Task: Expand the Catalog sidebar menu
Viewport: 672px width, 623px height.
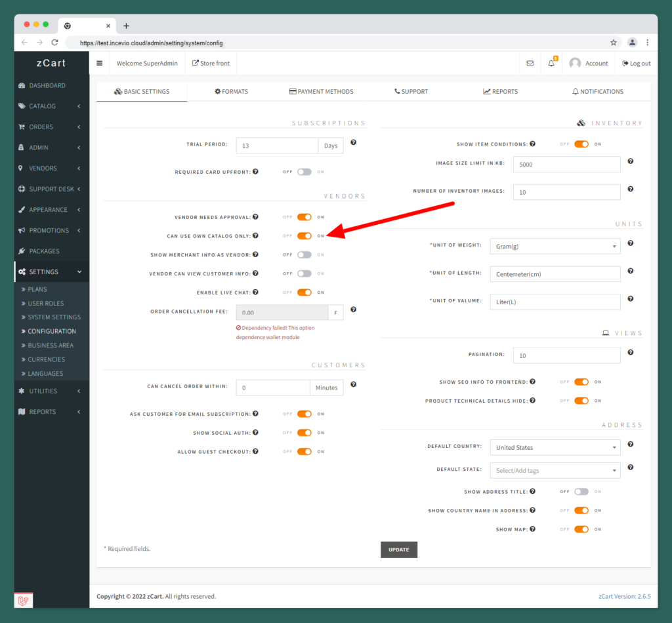Action: click(x=51, y=106)
